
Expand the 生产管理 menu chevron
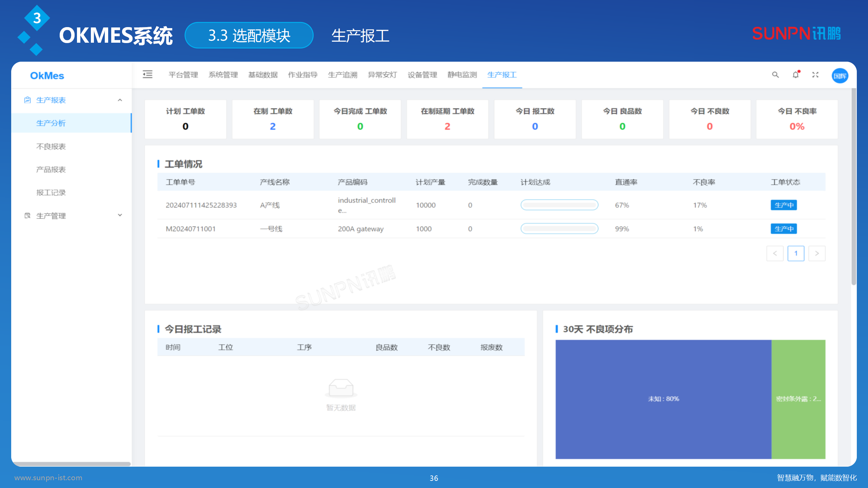coord(120,215)
